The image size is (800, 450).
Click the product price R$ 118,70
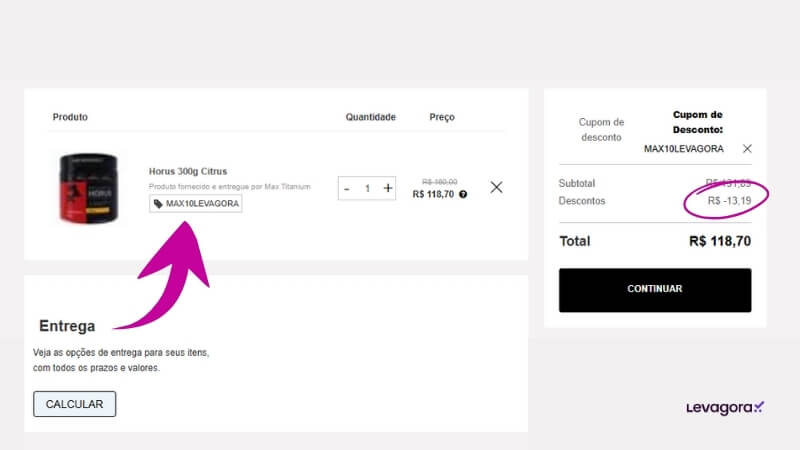433,194
